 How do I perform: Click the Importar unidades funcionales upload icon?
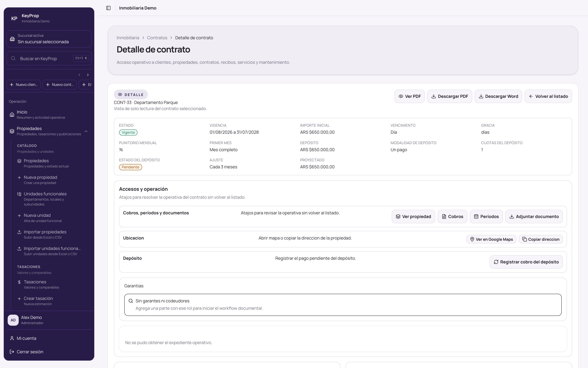pyautogui.click(x=19, y=249)
